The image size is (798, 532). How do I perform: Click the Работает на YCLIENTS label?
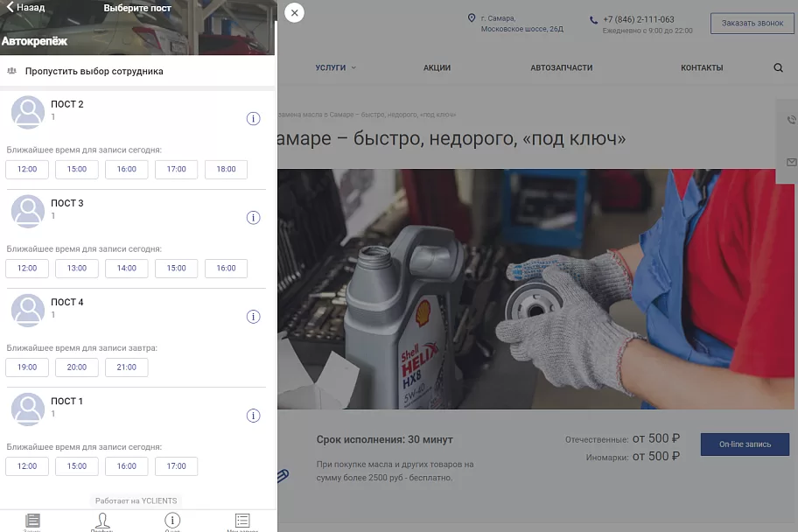(136, 501)
